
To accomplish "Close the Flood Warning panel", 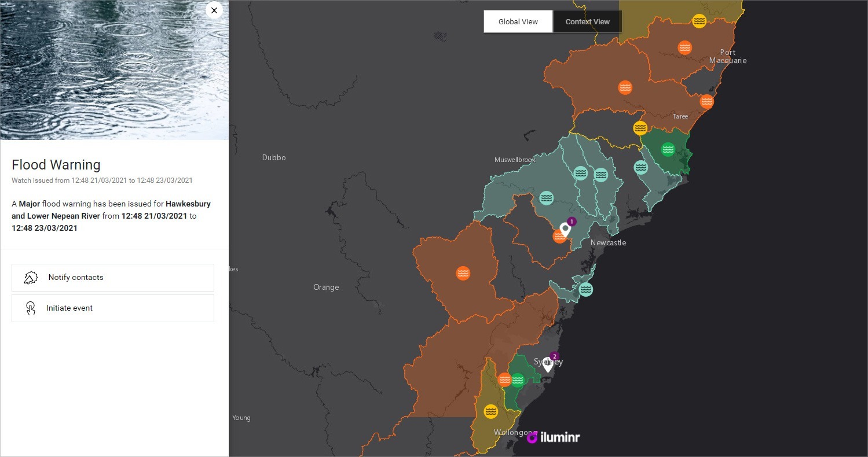I will tap(214, 10).
